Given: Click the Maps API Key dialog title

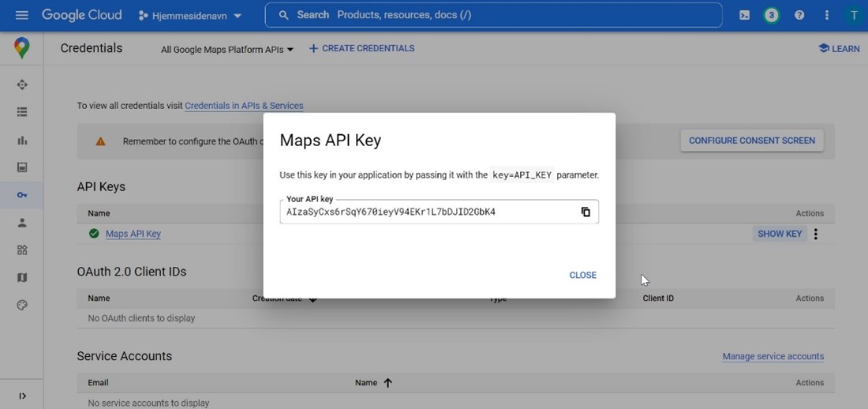Looking at the screenshot, I should (331, 141).
